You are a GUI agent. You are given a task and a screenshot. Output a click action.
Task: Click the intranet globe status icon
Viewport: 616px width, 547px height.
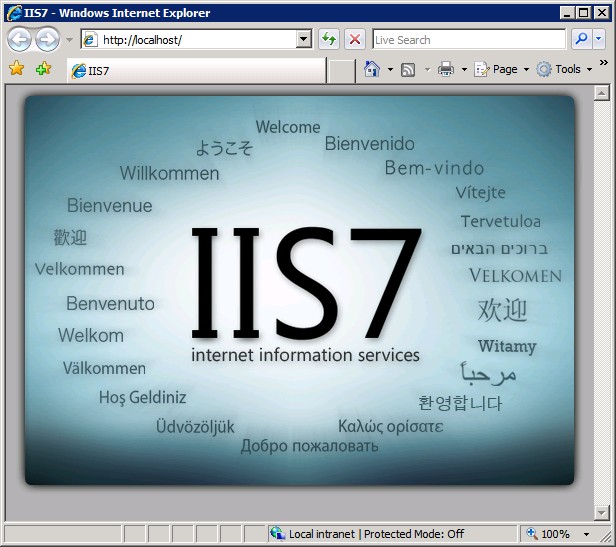277,533
